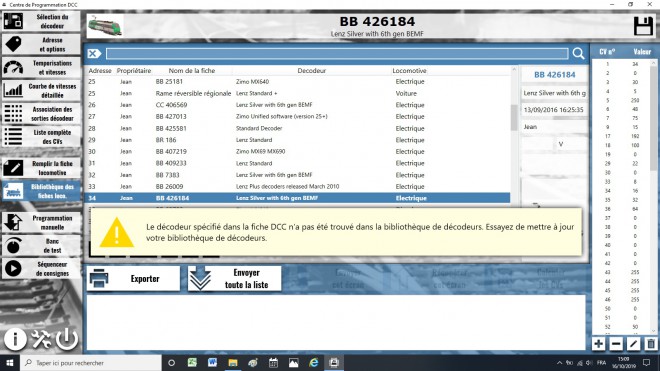Click Envoyer toute la liste button

234,278
